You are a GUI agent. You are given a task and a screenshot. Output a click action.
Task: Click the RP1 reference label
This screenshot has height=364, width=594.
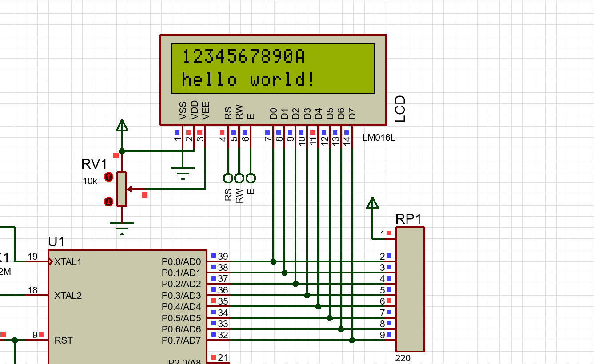[x=408, y=219]
